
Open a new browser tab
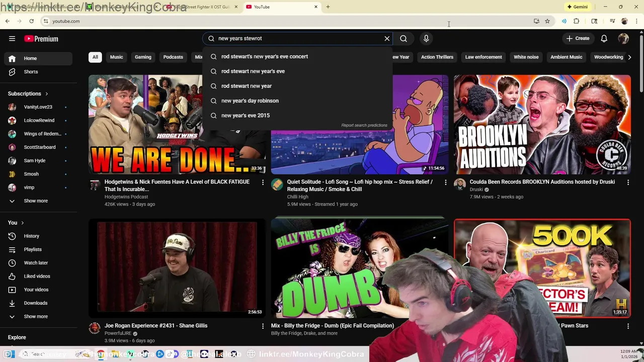(328, 7)
